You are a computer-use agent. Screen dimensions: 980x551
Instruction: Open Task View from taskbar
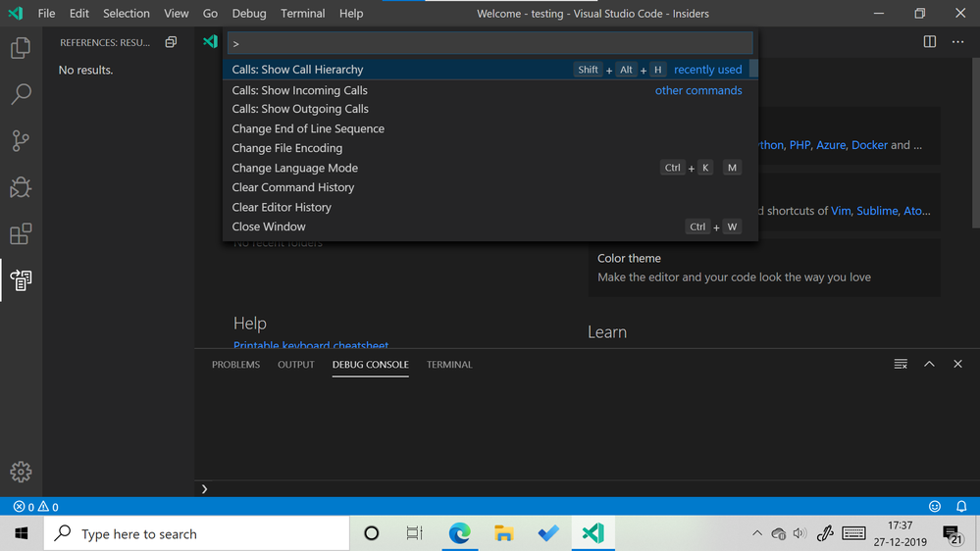pyautogui.click(x=414, y=533)
